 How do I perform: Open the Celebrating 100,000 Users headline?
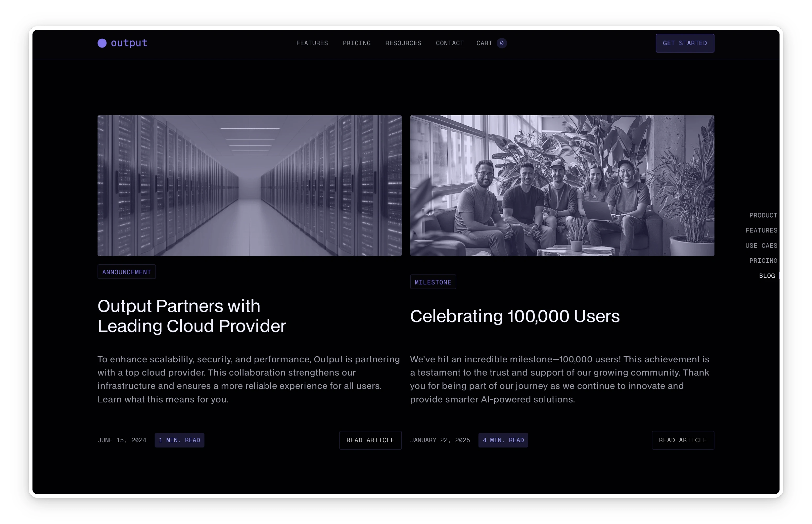coord(514,316)
